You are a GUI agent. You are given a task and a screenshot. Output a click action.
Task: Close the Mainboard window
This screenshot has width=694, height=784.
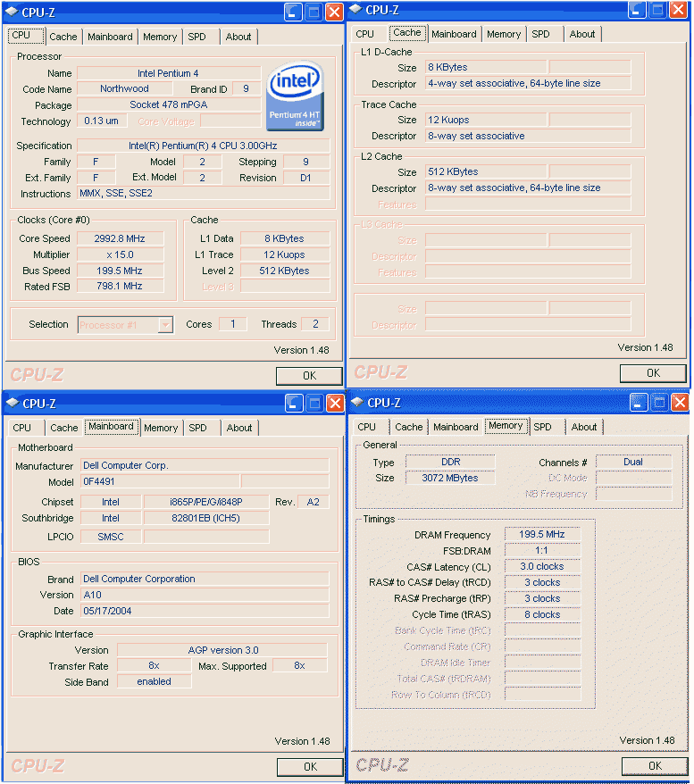[x=335, y=403]
